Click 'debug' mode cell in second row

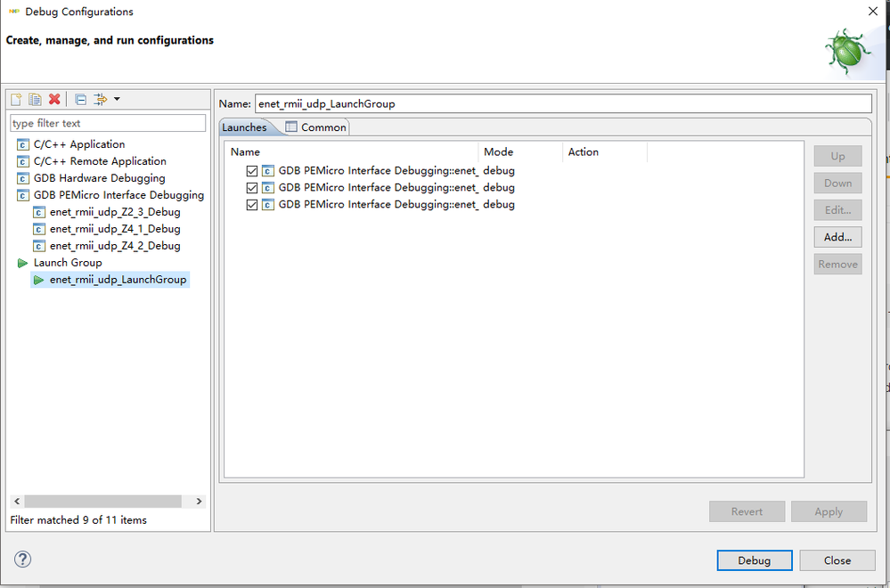click(499, 188)
